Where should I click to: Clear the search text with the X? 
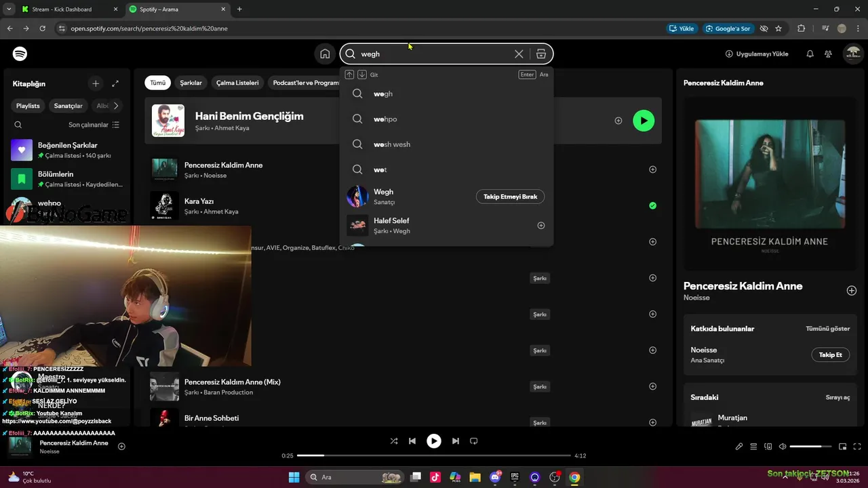[x=519, y=54]
